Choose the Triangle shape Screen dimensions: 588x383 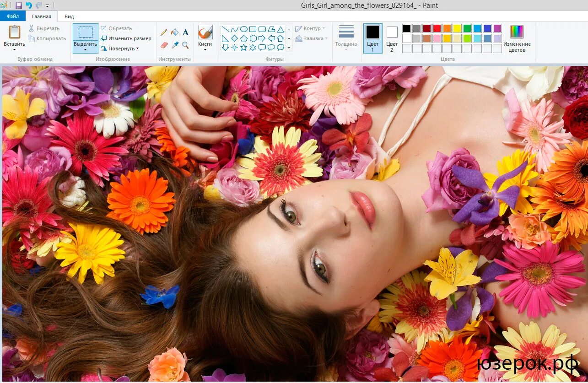(x=280, y=29)
